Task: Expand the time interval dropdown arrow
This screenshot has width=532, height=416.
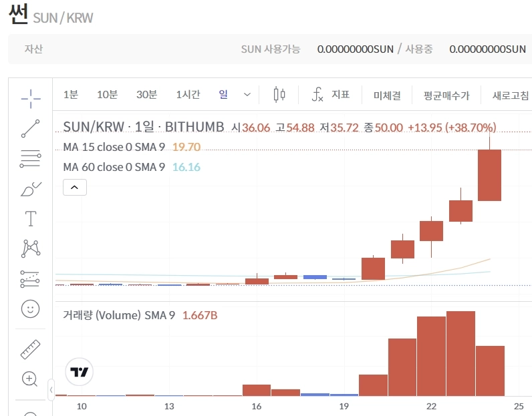Action: pos(247,95)
